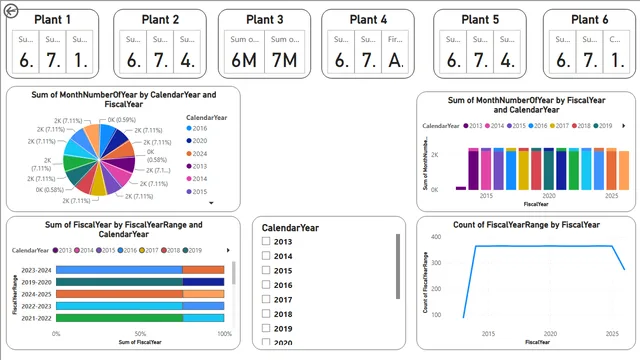
Task: Check the 2013 CalendarYear box
Action: click(266, 241)
